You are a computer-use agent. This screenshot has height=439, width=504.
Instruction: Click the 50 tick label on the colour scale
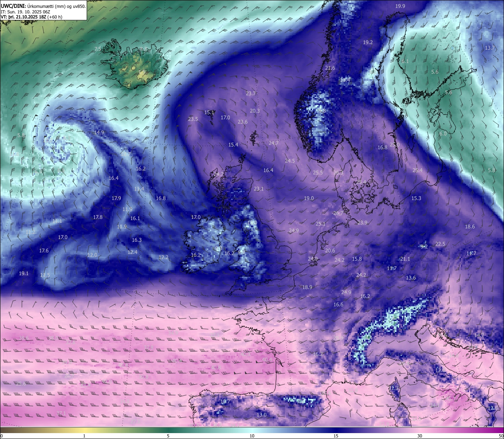pyautogui.click(x=500, y=436)
